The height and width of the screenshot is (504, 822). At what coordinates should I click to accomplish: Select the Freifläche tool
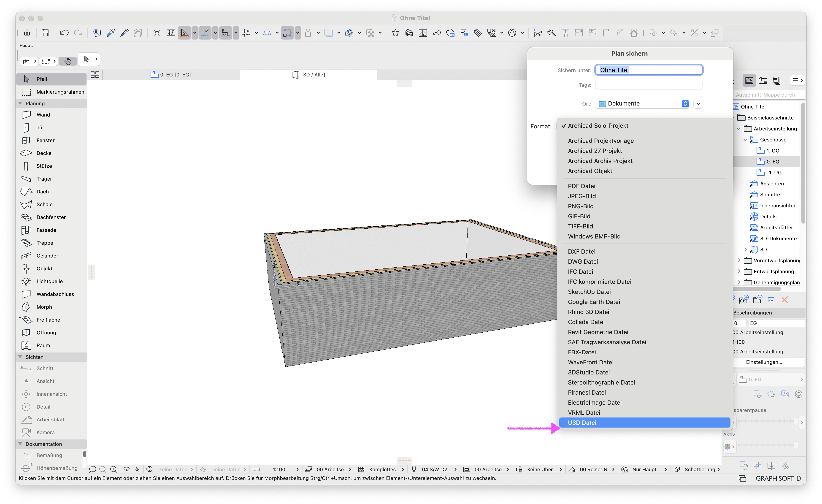[x=51, y=320]
